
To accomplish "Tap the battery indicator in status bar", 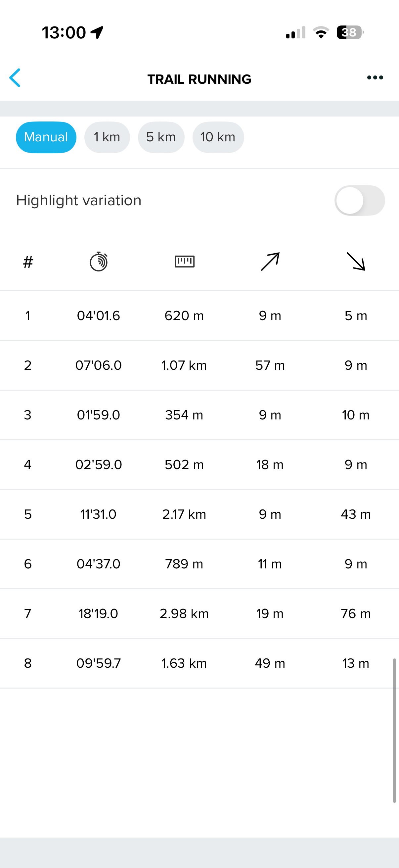I will [349, 32].
